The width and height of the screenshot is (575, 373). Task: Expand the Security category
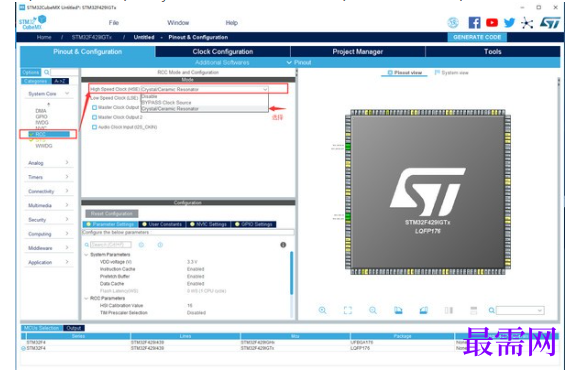pos(67,219)
